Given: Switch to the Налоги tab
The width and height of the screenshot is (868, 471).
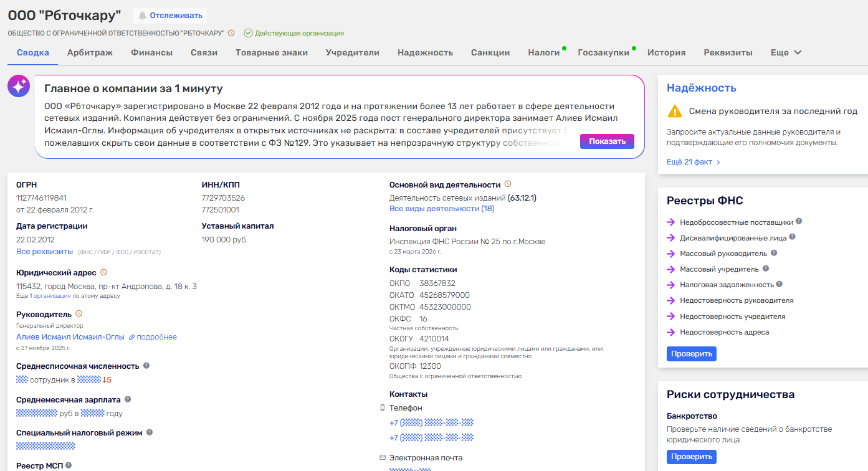Looking at the screenshot, I should coord(544,52).
